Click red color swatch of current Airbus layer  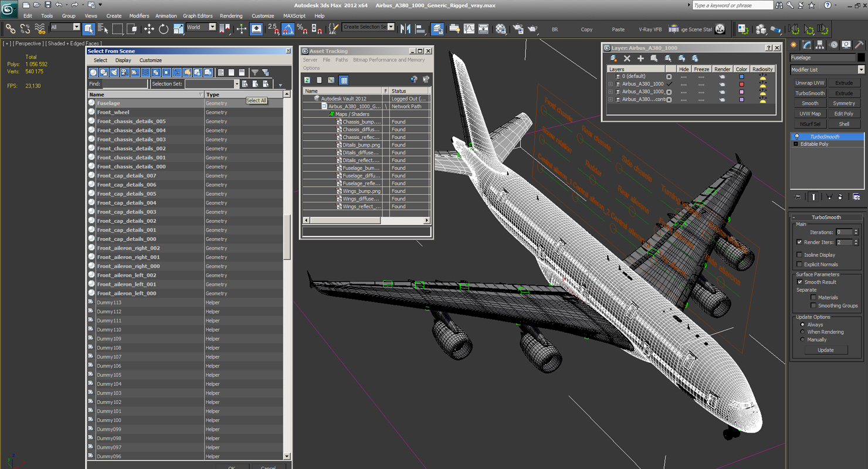pyautogui.click(x=741, y=84)
